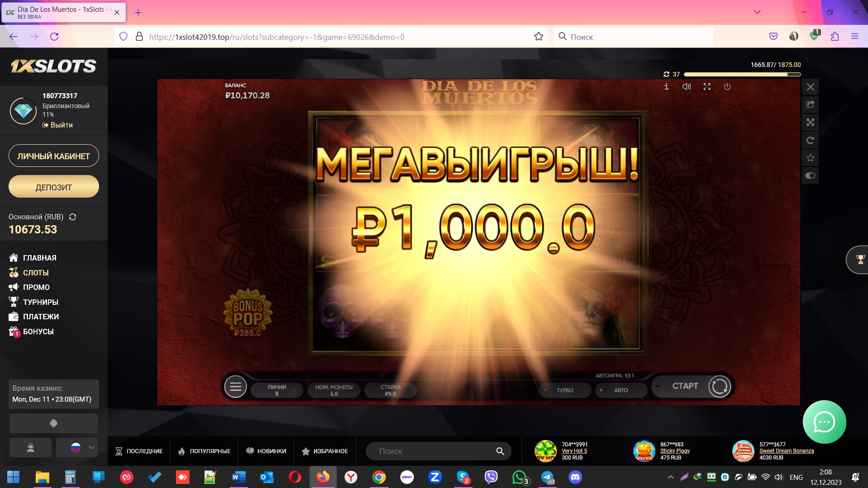Screen dimensions: 868x488
Task: Click the Bonus Pop badge
Action: point(247,313)
